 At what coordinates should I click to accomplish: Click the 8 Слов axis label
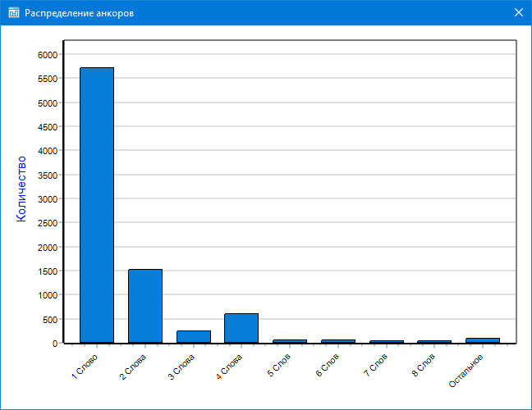(x=425, y=364)
